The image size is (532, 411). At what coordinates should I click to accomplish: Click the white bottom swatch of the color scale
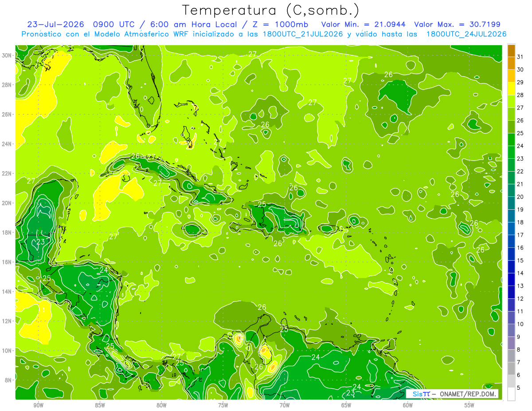(x=511, y=394)
